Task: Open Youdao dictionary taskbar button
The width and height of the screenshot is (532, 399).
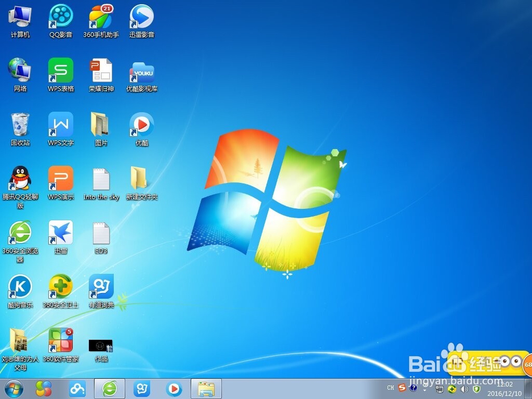Action: pos(142,389)
